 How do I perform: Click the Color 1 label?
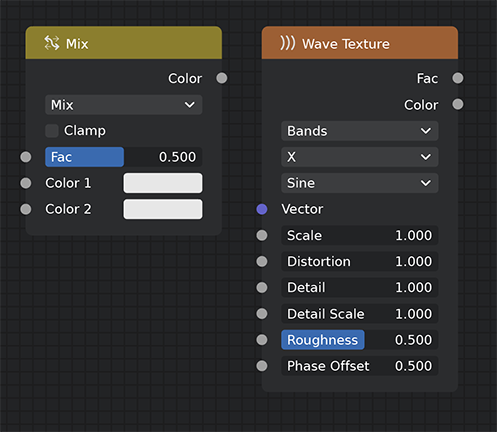(x=68, y=183)
